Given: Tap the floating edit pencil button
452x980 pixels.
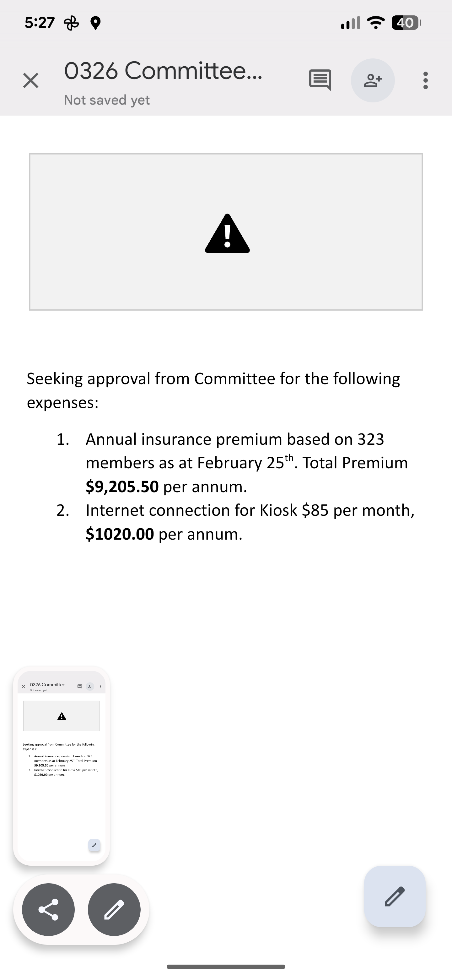Looking at the screenshot, I should [x=395, y=896].
